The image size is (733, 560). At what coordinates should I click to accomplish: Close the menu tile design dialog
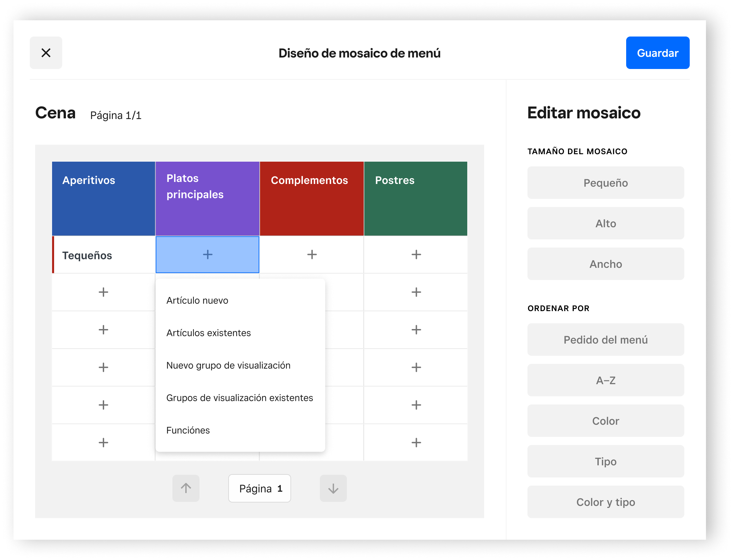46,53
